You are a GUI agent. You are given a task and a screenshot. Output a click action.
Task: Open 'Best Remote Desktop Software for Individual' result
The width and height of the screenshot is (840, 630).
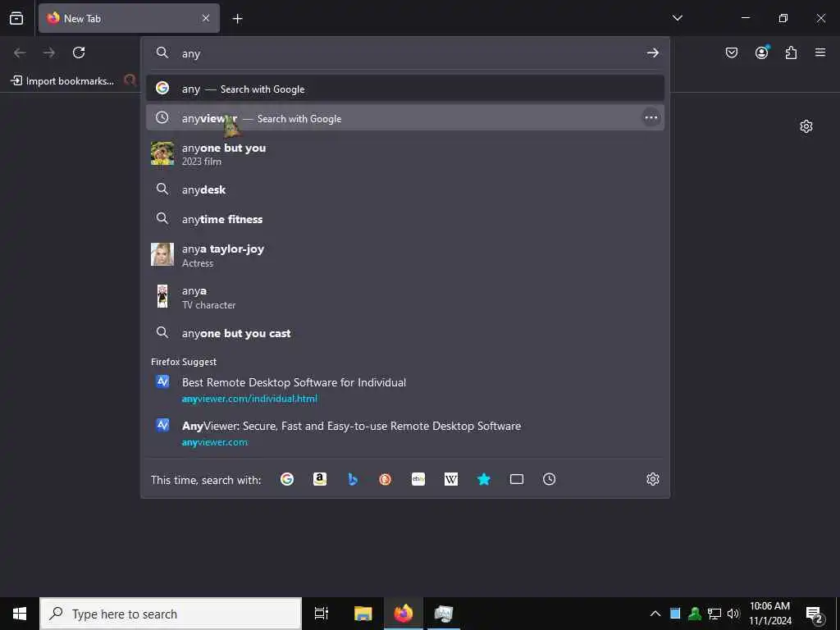(x=405, y=390)
